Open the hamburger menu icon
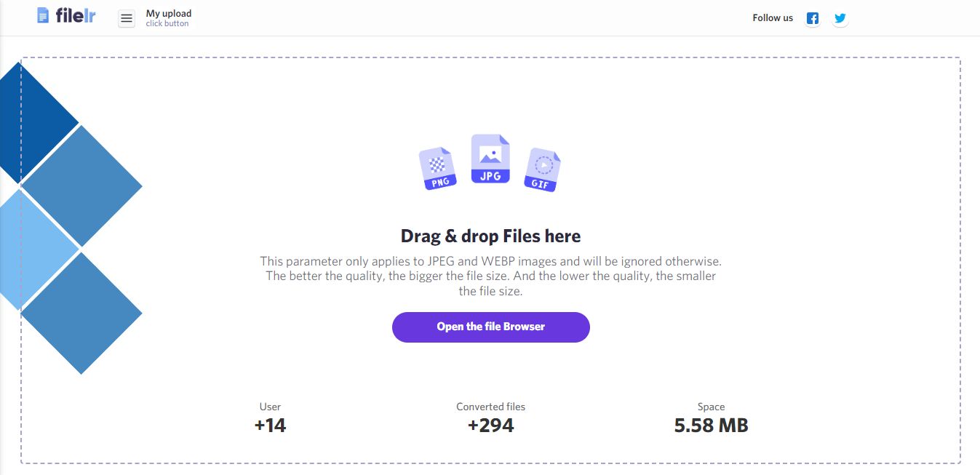 coord(127,19)
